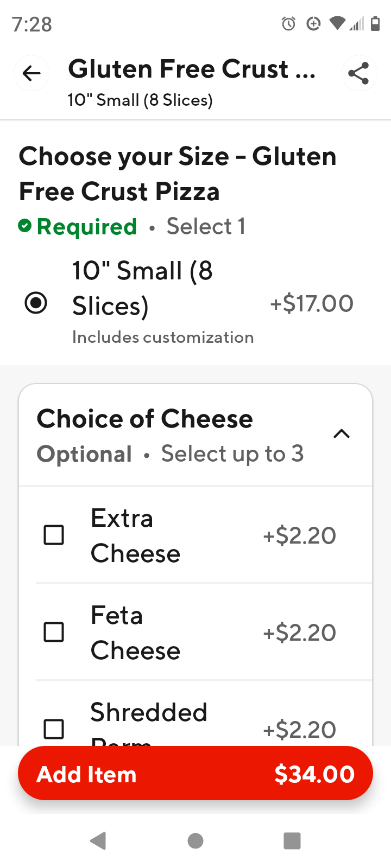Viewport: 391px width, 868px height.
Task: Check the Extra Cheese checkbox
Action: tap(54, 535)
